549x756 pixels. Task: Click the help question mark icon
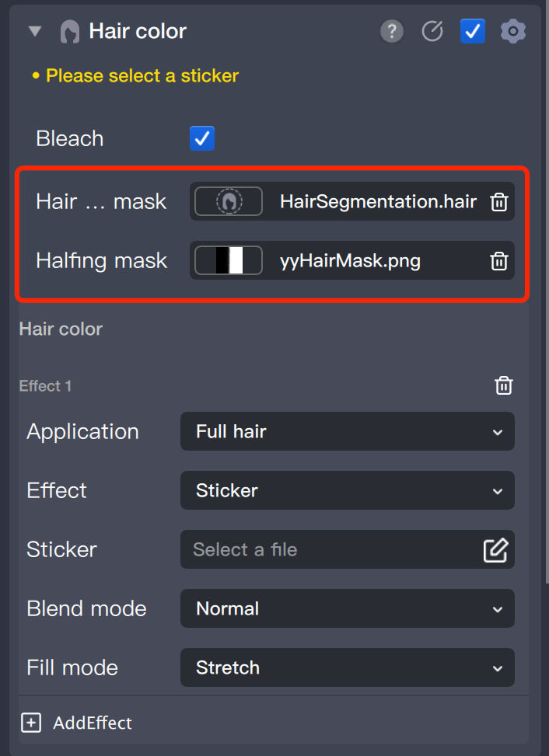[392, 31]
